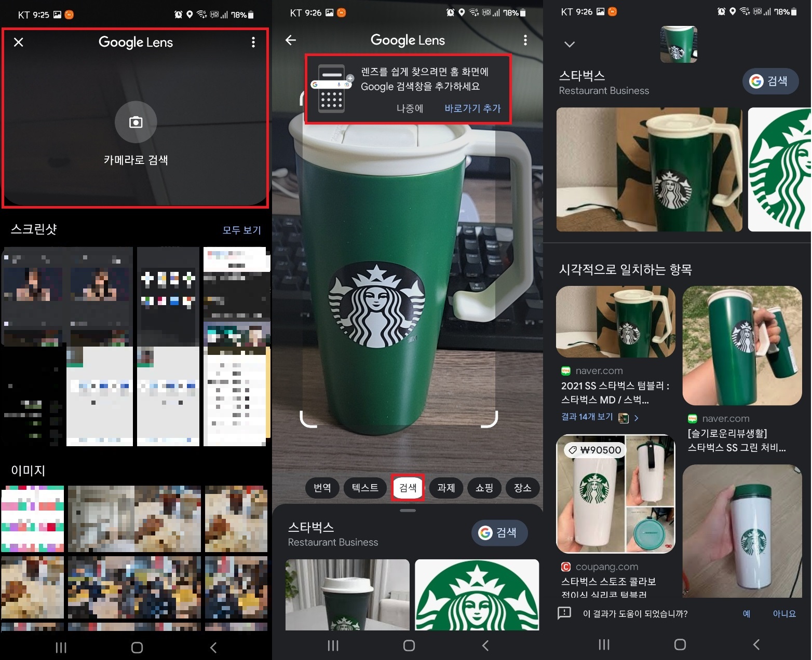Open the white tumbler in hand image
Viewport: 812px width, 660px height.
[x=742, y=531]
